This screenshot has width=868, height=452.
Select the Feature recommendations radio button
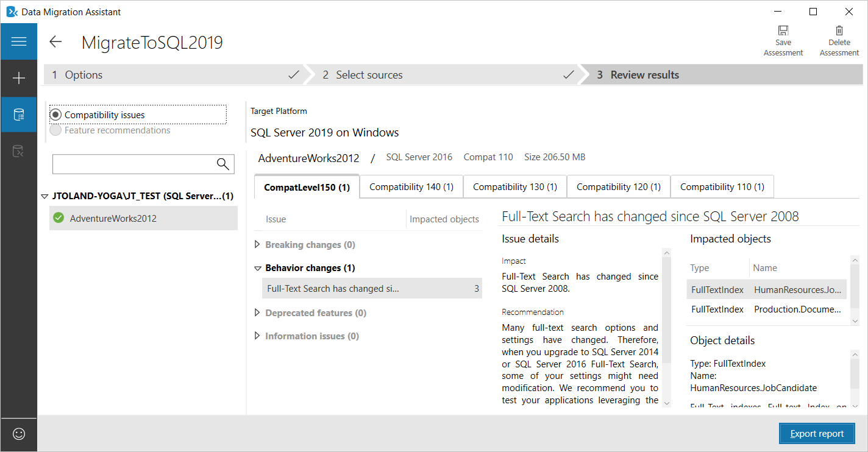56,130
